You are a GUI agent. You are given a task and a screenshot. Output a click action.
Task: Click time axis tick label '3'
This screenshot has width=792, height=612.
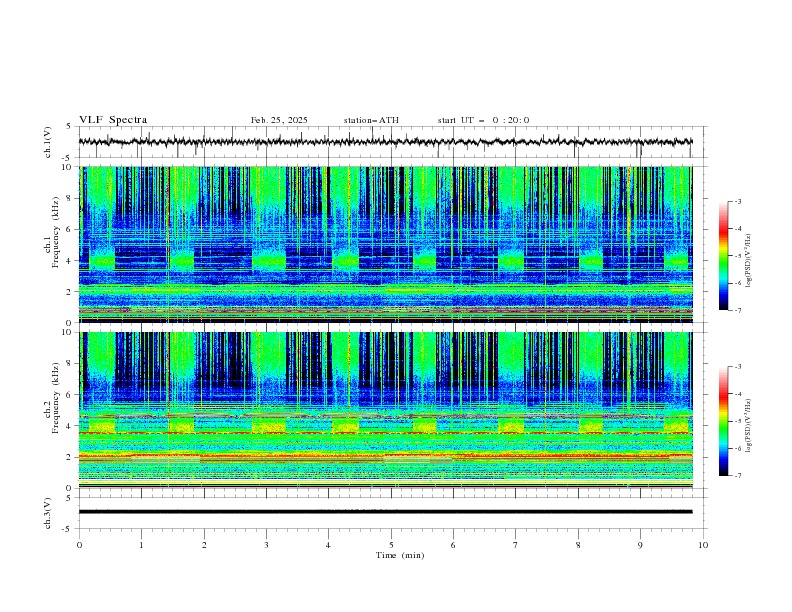click(x=266, y=545)
